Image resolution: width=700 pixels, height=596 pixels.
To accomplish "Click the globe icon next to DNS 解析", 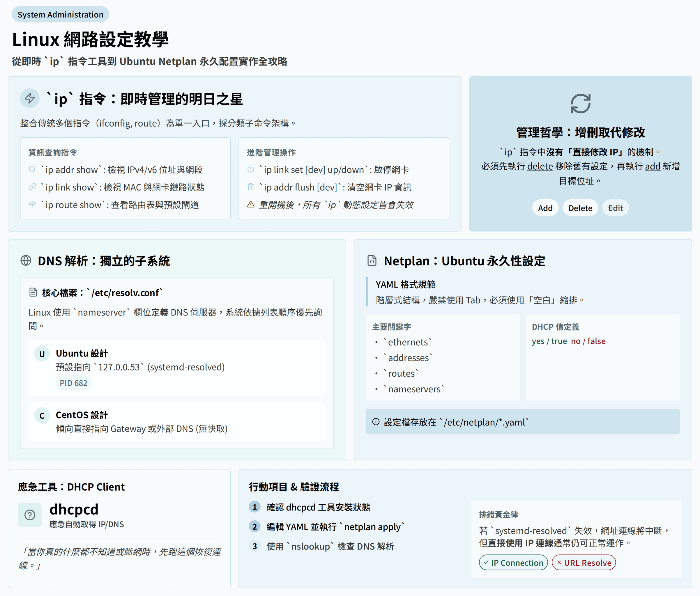I will coord(26,261).
